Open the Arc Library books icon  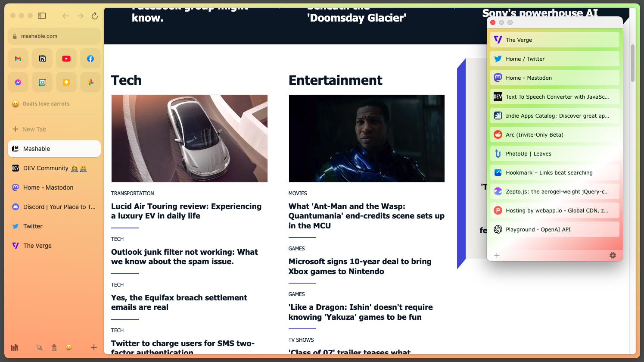pos(15,347)
